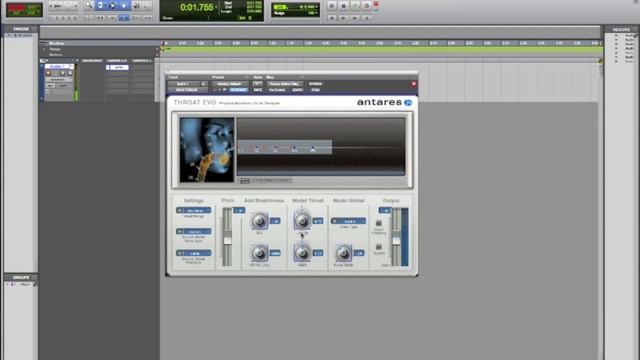Image resolution: width=640 pixels, height=360 pixels.
Task: Open the factory default preset menu
Action: (x=230, y=84)
